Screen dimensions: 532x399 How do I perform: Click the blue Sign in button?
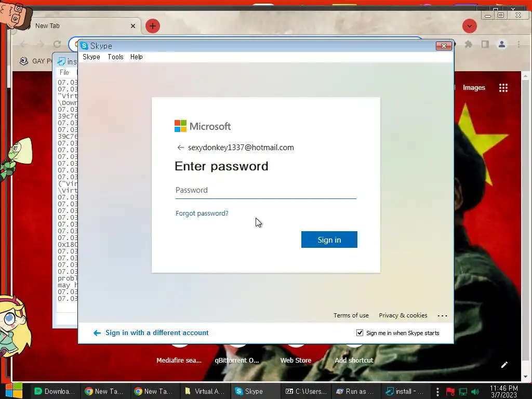click(329, 240)
